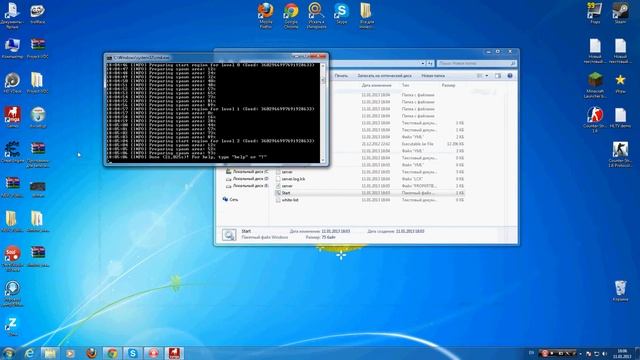640x360 pixels.
Task: Select the HLTV demo file icon
Action: click(x=620, y=118)
